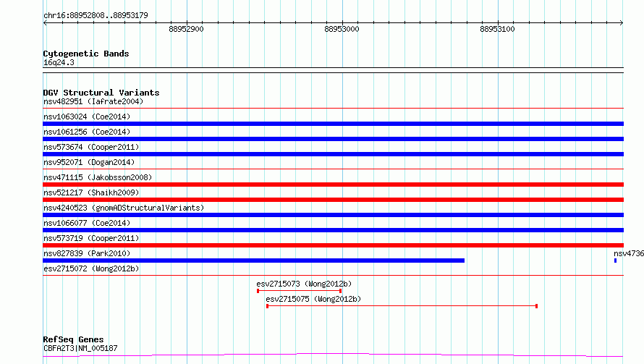Select the red span line under esv2715073
644x364 pixels.
coord(299,291)
